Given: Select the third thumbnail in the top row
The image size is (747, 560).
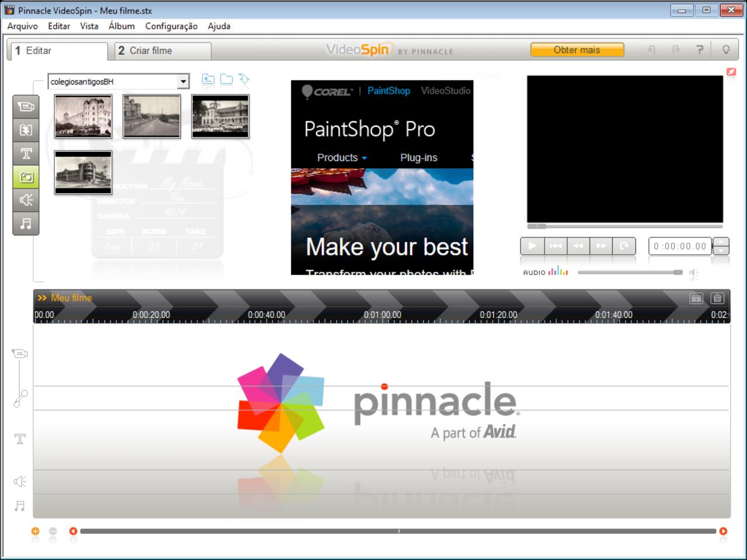Looking at the screenshot, I should pyautogui.click(x=220, y=117).
